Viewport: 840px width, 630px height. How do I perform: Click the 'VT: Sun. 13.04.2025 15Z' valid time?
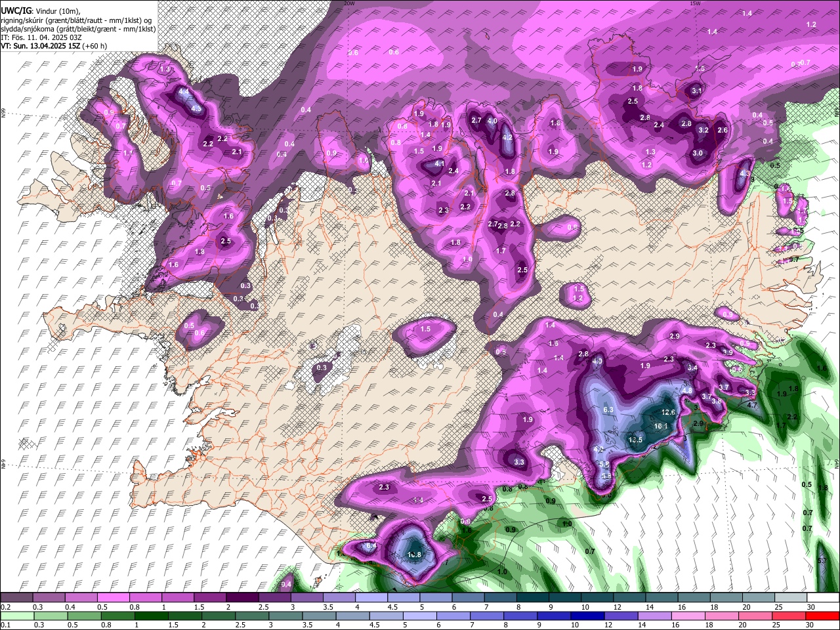click(x=40, y=47)
